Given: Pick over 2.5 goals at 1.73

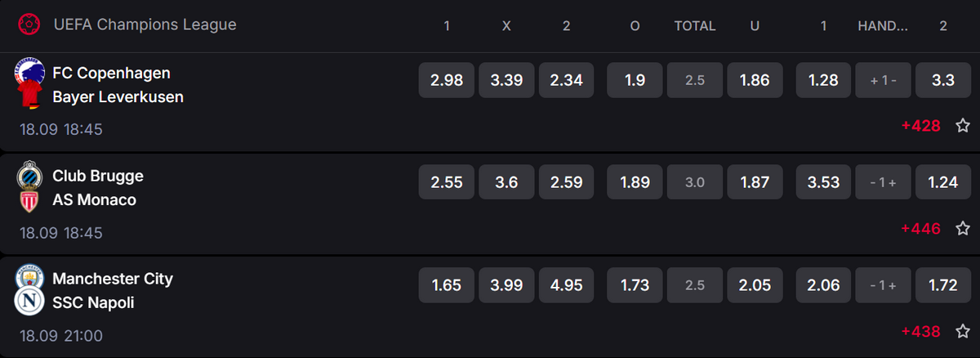Looking at the screenshot, I should (x=635, y=285).
